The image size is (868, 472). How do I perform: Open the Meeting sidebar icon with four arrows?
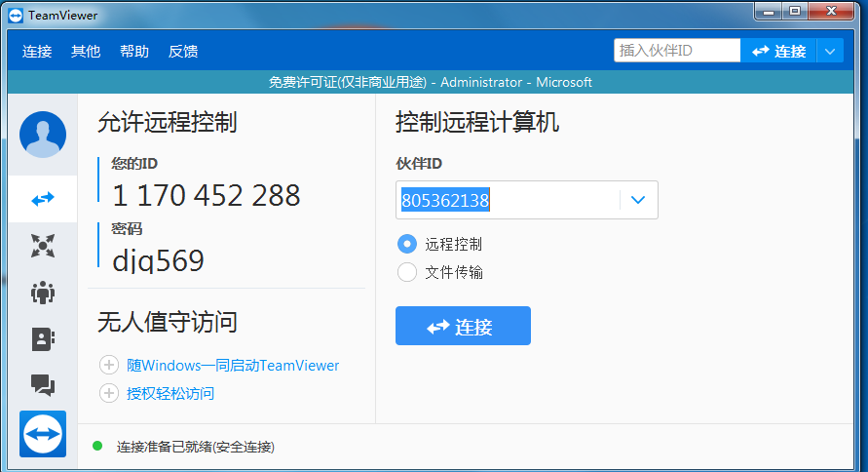point(43,246)
